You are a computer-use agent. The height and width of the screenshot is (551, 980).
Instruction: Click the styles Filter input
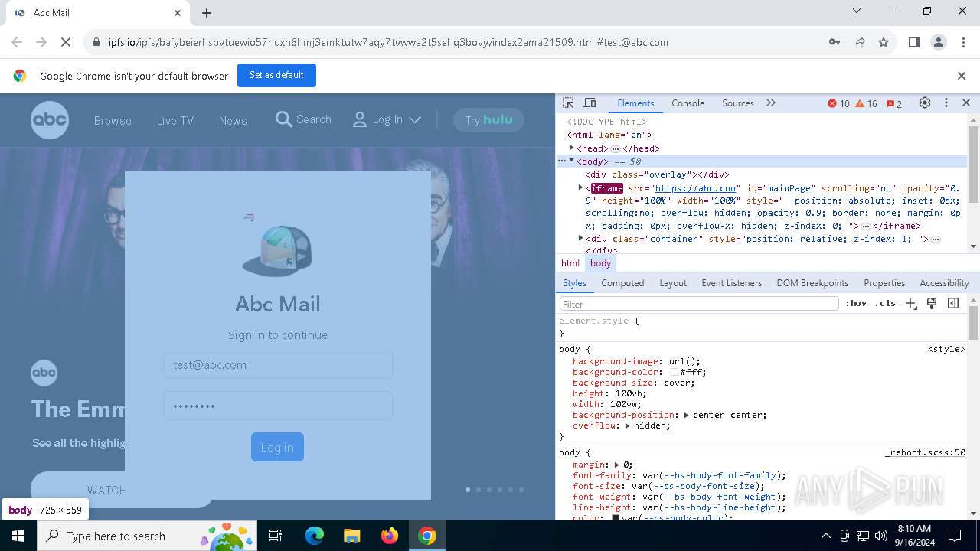coord(699,304)
